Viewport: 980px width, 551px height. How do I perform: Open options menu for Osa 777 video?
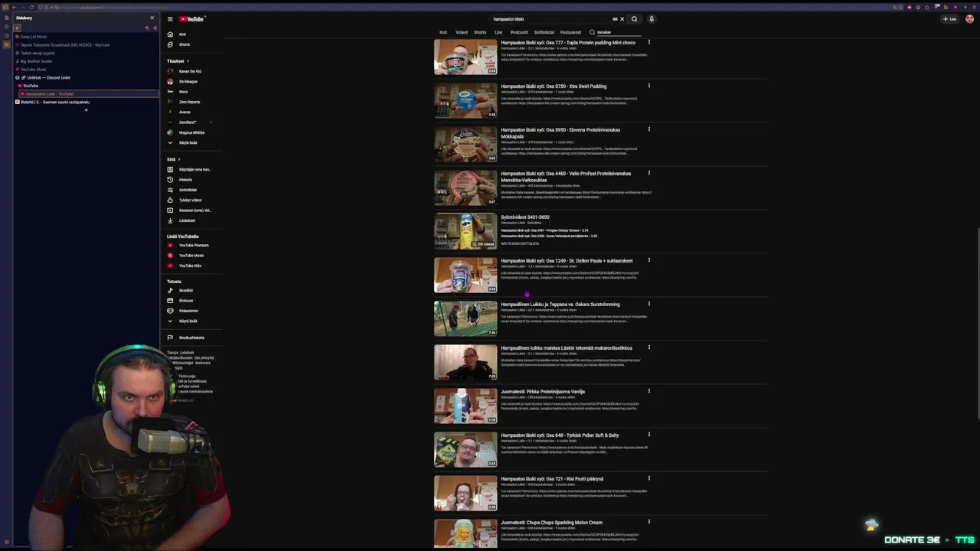(648, 42)
